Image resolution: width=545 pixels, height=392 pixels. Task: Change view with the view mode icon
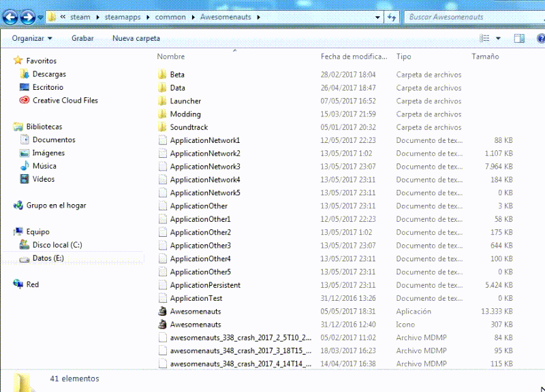(484, 38)
